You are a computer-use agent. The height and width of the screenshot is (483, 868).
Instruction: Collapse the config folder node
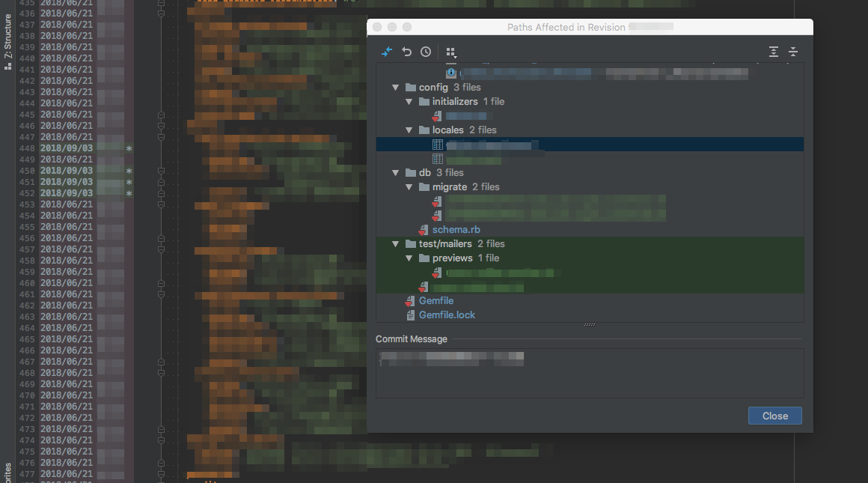tap(396, 88)
